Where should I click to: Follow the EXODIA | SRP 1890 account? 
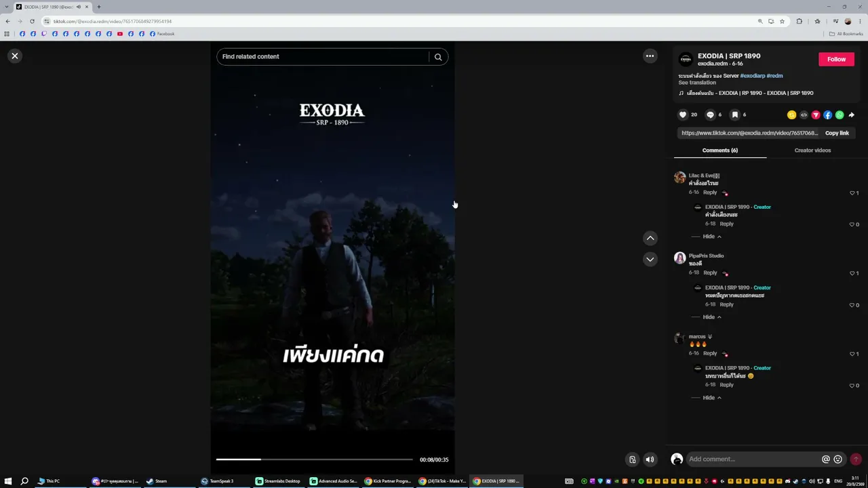[836, 60]
